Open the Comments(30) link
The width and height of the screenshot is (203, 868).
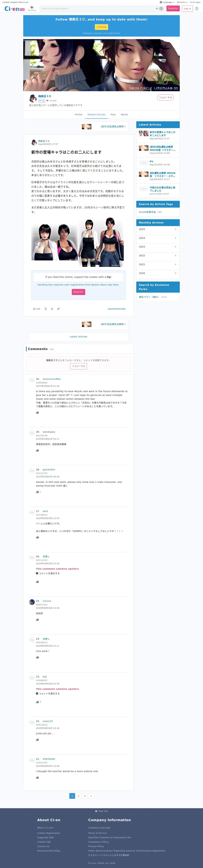(x=117, y=309)
